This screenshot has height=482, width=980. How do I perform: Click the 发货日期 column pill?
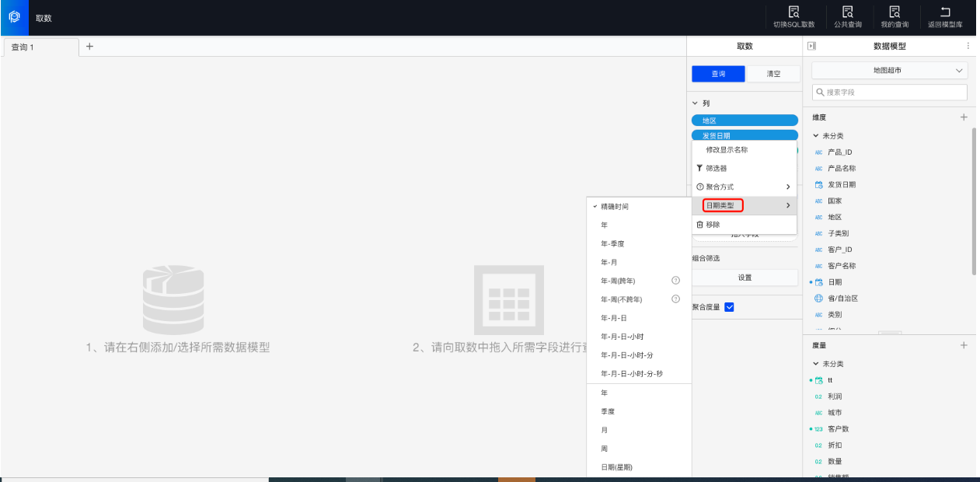point(745,135)
